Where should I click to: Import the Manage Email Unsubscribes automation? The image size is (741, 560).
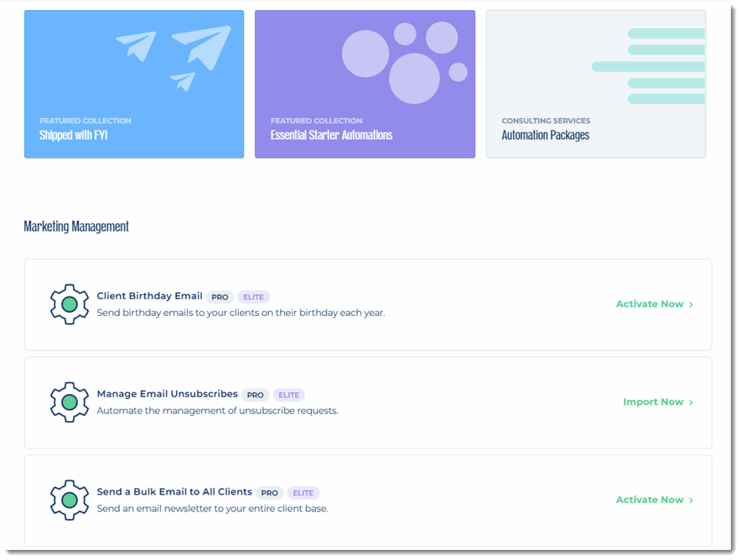(x=658, y=402)
